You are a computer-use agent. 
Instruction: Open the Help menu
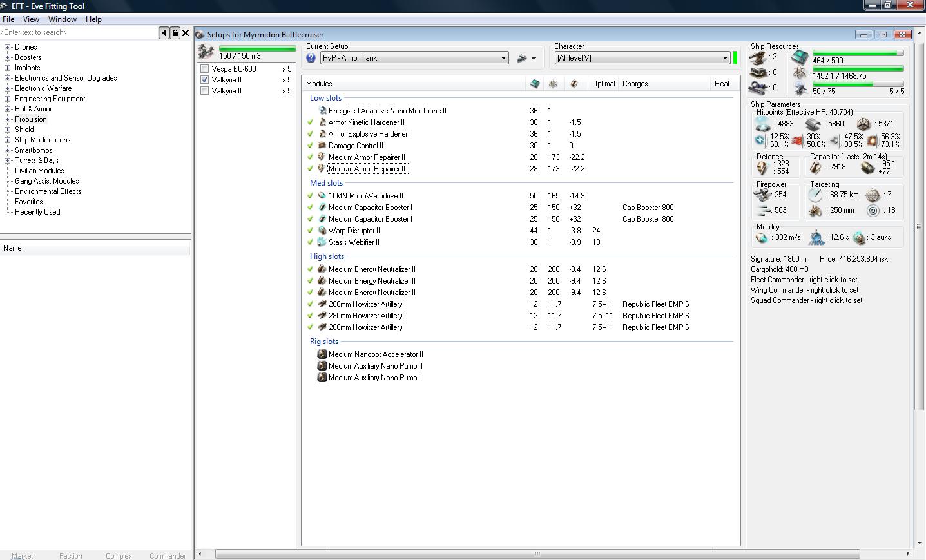(93, 19)
